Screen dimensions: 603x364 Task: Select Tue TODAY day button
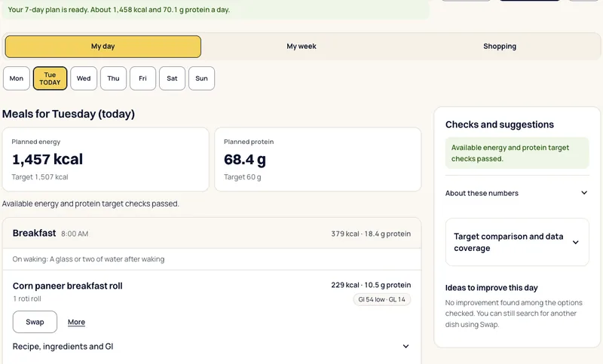(50, 78)
